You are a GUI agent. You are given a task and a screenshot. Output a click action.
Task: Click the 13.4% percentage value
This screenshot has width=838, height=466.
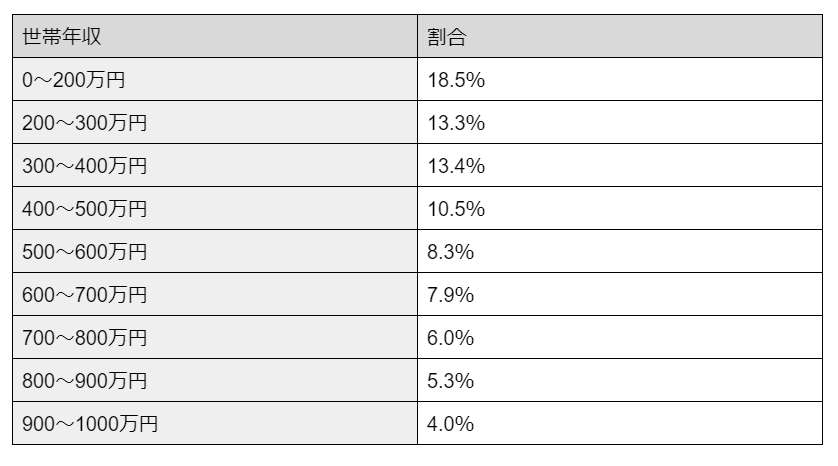455,166
